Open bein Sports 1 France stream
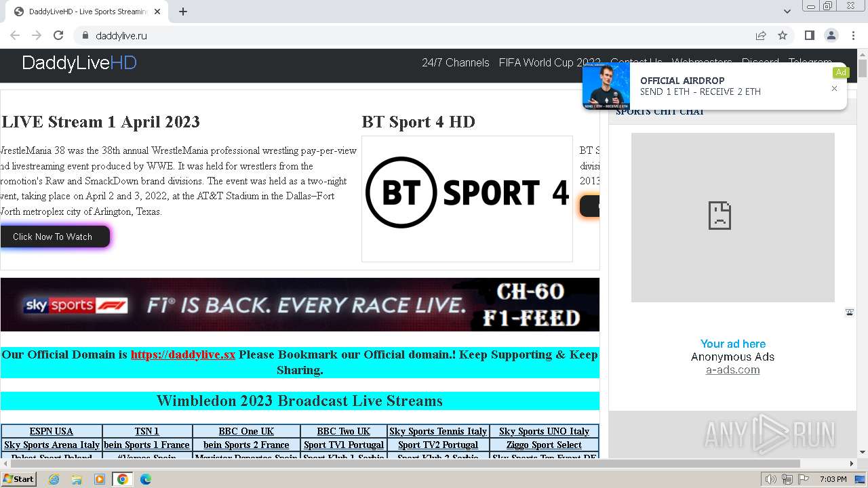This screenshot has width=868, height=488. (147, 445)
